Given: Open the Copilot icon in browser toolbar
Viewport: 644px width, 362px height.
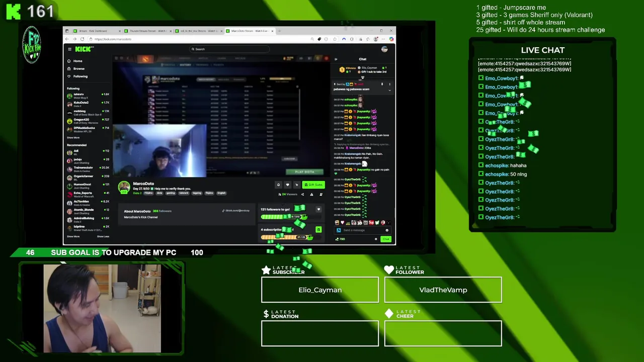Looking at the screenshot, I should (x=391, y=39).
